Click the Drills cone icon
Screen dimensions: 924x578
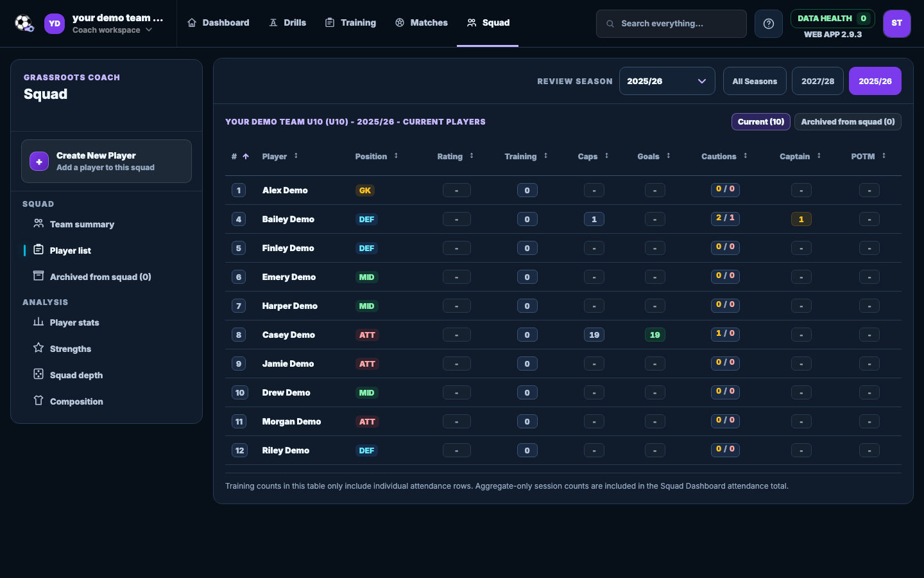click(x=273, y=22)
